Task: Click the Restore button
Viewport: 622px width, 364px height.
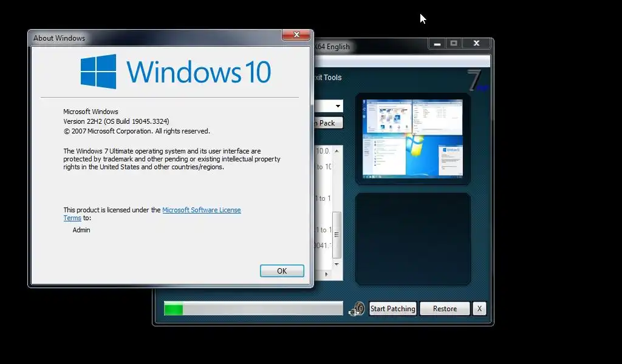Action: coord(445,309)
